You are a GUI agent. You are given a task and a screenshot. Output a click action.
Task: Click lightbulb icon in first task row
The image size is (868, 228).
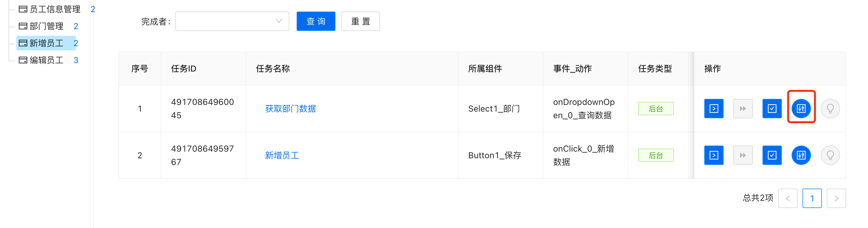click(830, 109)
